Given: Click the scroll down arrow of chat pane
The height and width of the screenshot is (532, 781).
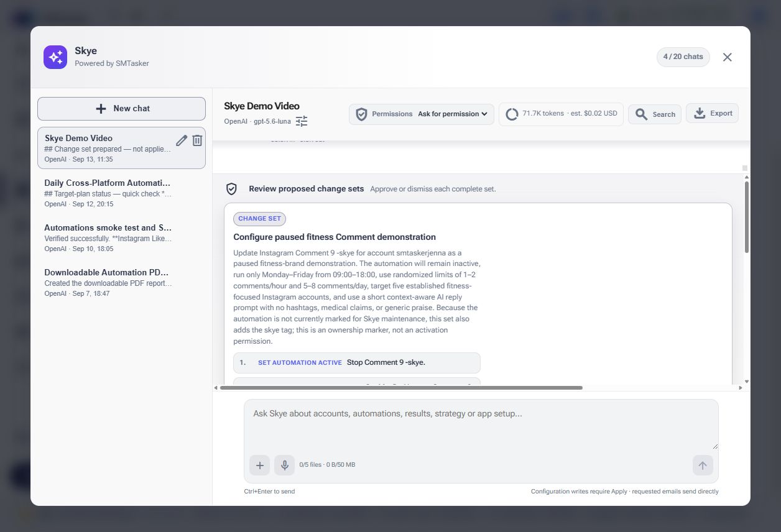Looking at the screenshot, I should point(747,381).
